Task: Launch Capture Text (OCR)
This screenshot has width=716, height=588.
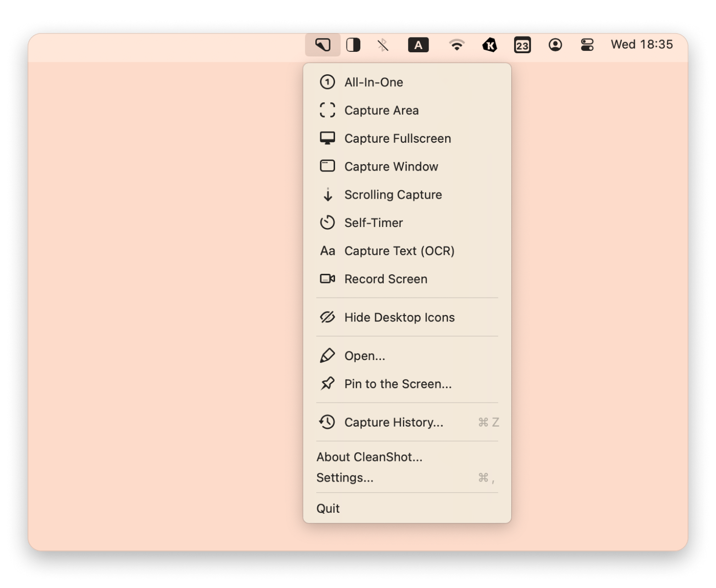Action: click(x=399, y=251)
